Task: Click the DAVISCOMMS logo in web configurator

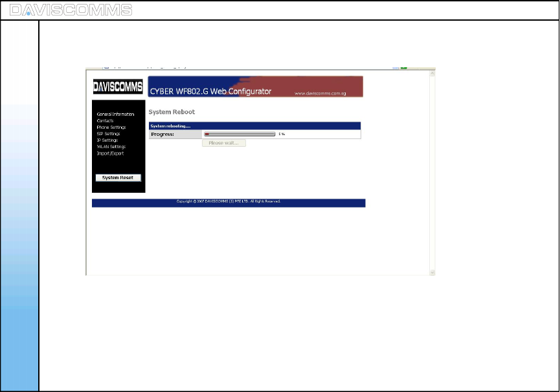Action: coord(118,87)
